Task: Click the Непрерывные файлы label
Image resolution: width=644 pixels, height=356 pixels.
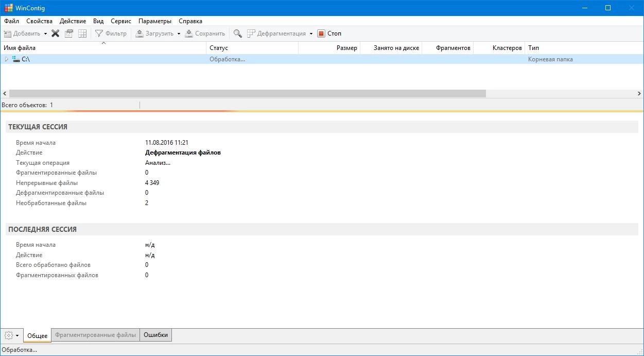Action: (x=47, y=183)
